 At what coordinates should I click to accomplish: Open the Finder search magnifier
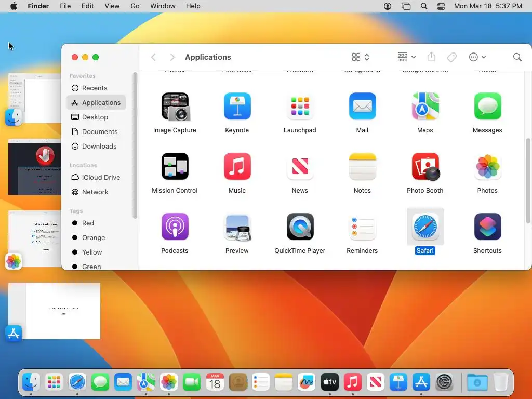click(517, 57)
